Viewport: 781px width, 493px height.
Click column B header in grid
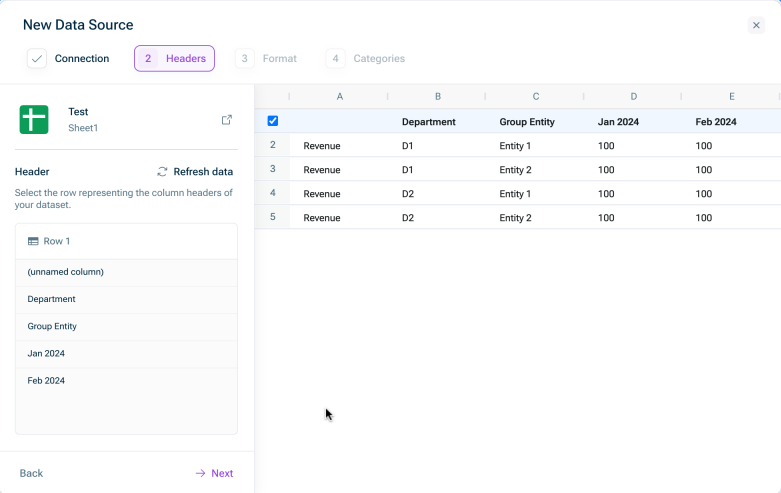pyautogui.click(x=437, y=97)
